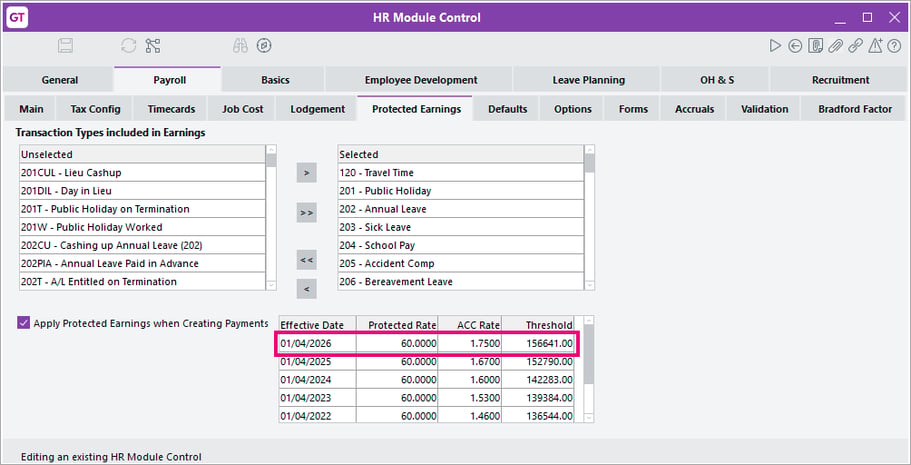Select 201CUL - Lieu Cashup in Unselected
911x465 pixels.
pyautogui.click(x=142, y=173)
